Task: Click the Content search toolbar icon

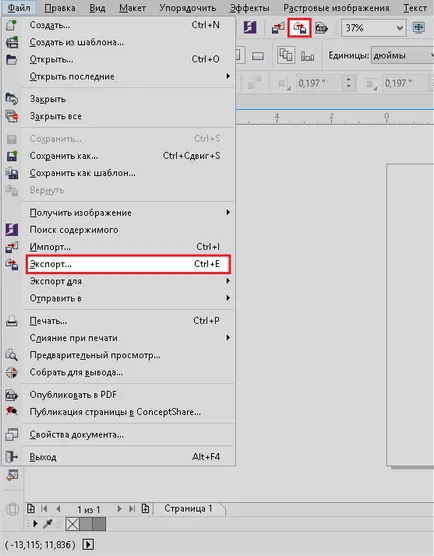Action: pos(250,27)
